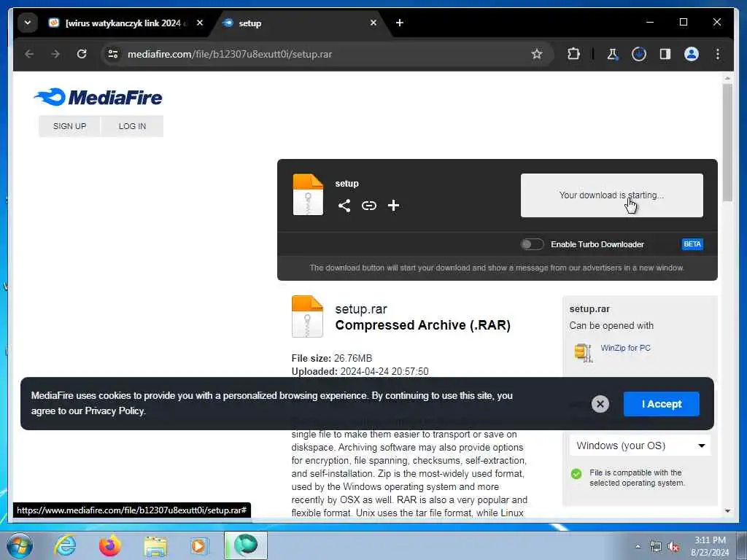The image size is (747, 560).
Task: Toggle the Chrome side panel icon
Action: tap(665, 54)
